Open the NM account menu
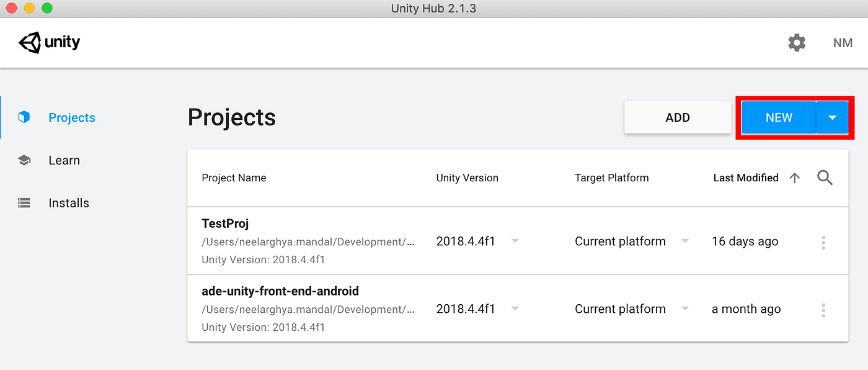Image resolution: width=868 pixels, height=370 pixels. click(x=843, y=42)
